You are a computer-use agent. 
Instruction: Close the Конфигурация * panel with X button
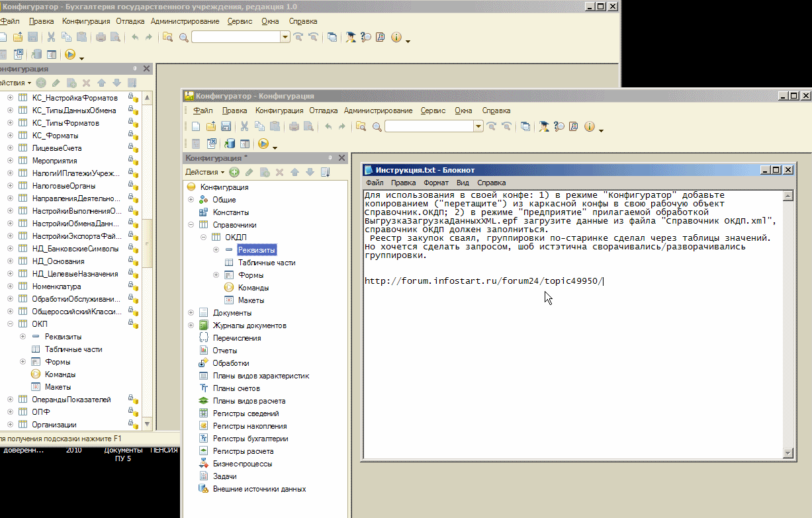pyautogui.click(x=341, y=158)
